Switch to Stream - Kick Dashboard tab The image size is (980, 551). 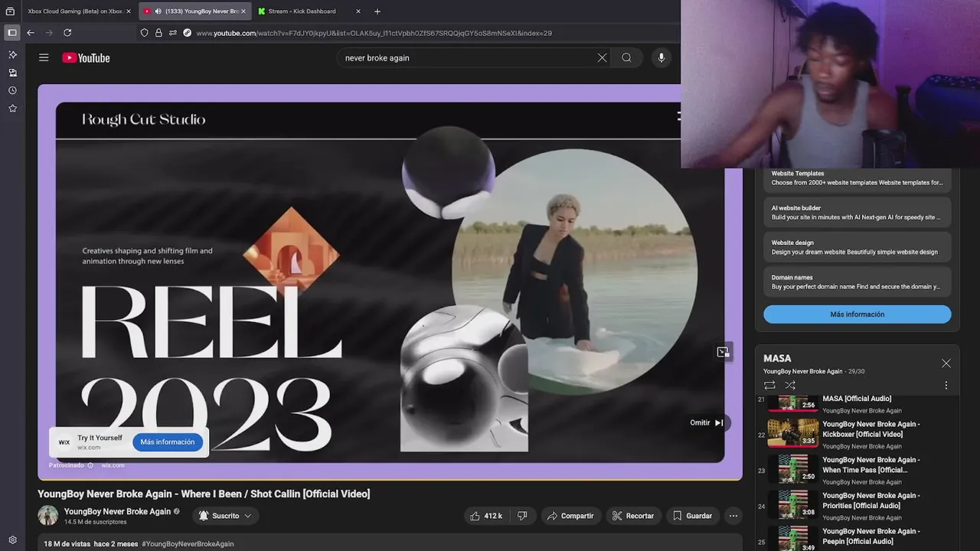pyautogui.click(x=302, y=11)
